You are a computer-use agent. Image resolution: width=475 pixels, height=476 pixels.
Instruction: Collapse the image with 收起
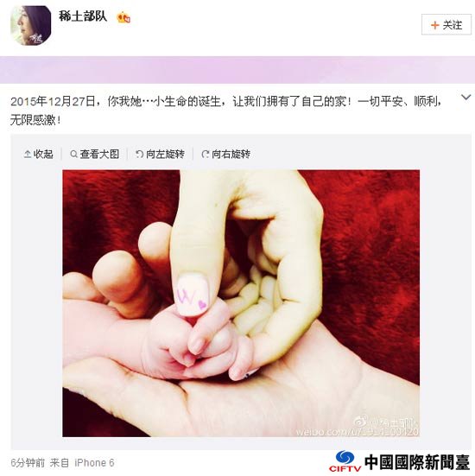38,154
